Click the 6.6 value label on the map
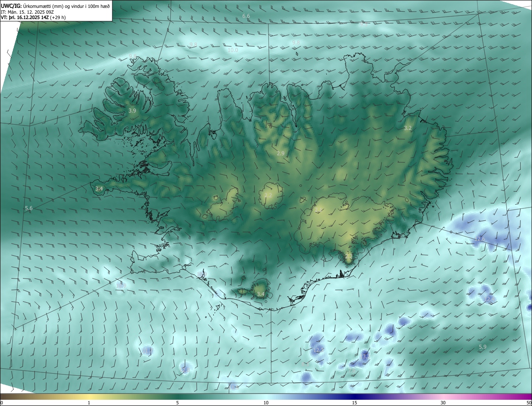532x406 pixels. click(246, 16)
